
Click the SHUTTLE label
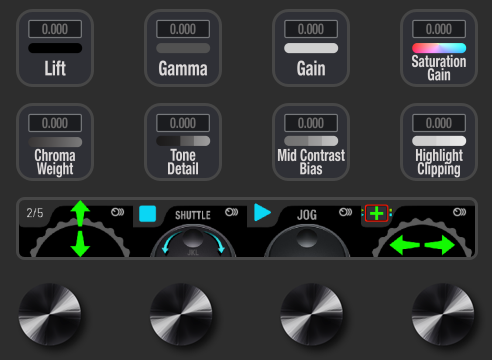193,215
